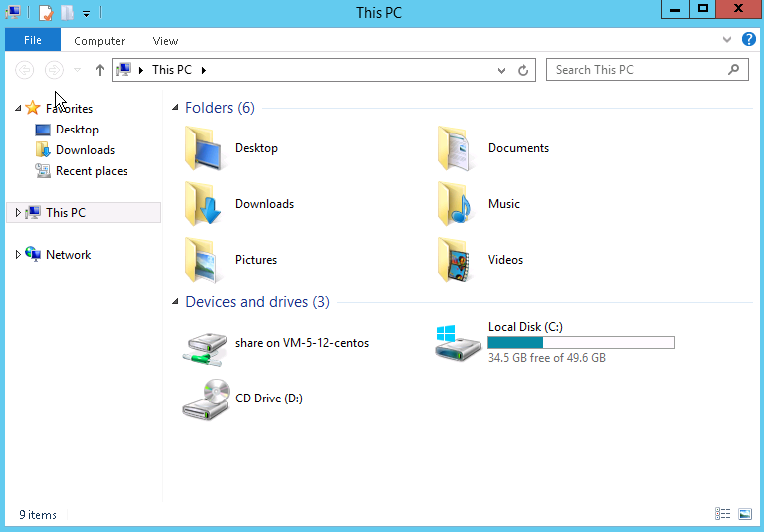Expand the Network tree node
Viewport: 764px width, 532px height.
coord(18,254)
